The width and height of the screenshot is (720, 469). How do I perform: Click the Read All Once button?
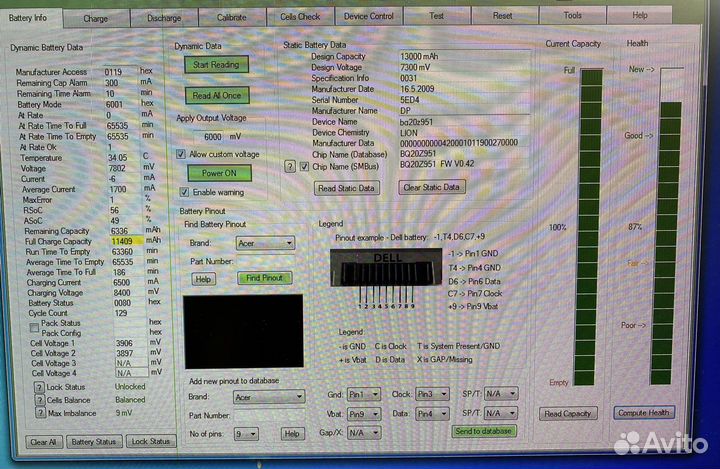pyautogui.click(x=216, y=96)
